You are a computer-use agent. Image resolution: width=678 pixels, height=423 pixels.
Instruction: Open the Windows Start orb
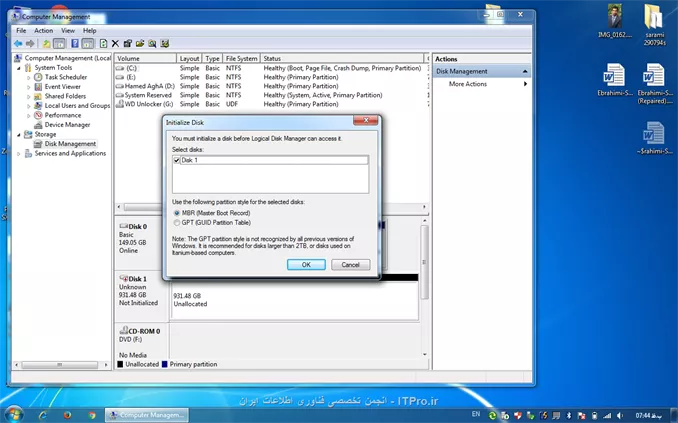[x=14, y=415]
